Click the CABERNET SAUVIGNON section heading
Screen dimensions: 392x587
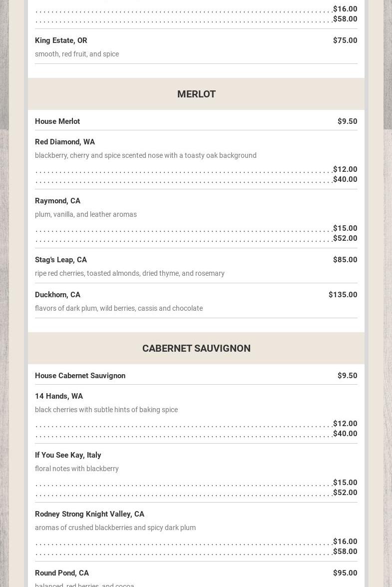pyautogui.click(x=196, y=348)
